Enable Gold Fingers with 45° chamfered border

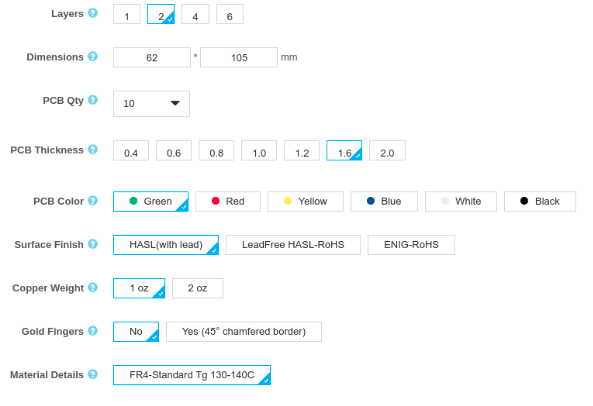point(244,332)
